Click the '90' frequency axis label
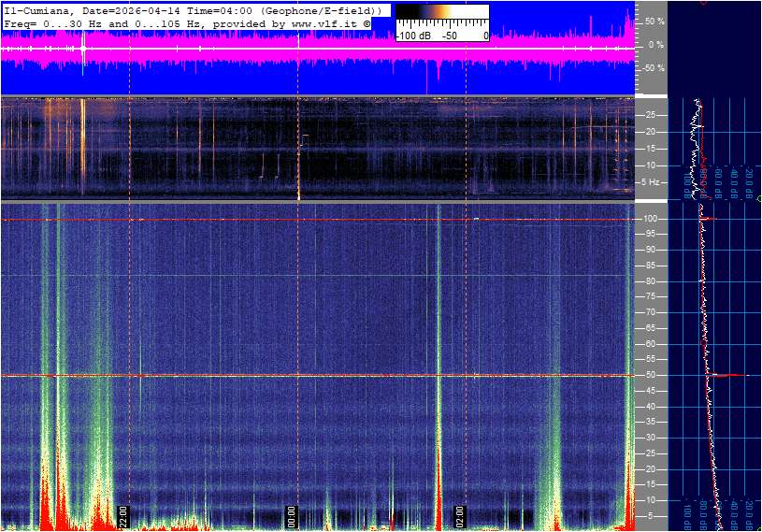Image resolution: width=762 pixels, height=532 pixels. 651,250
